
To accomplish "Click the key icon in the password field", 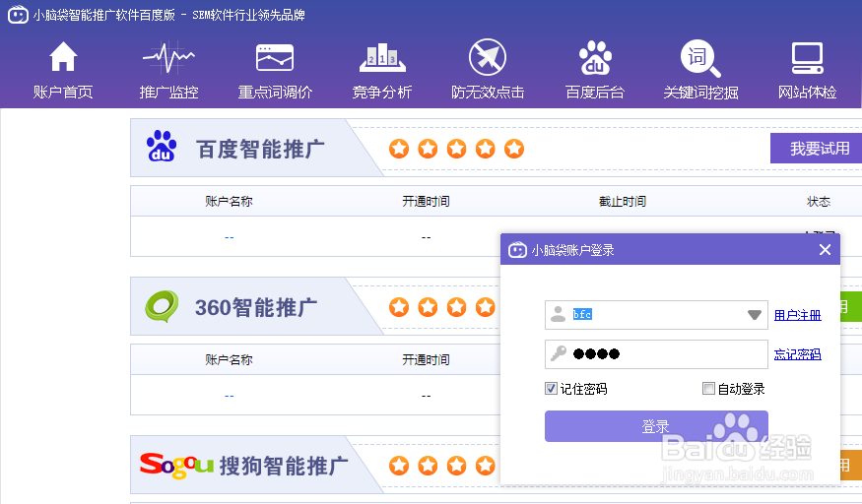I will tap(559, 353).
